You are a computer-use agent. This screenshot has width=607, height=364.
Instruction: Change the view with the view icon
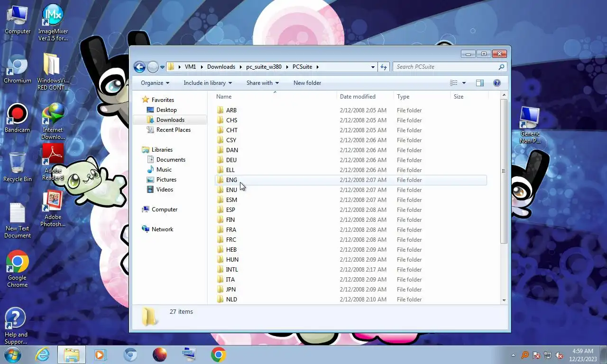point(454,83)
